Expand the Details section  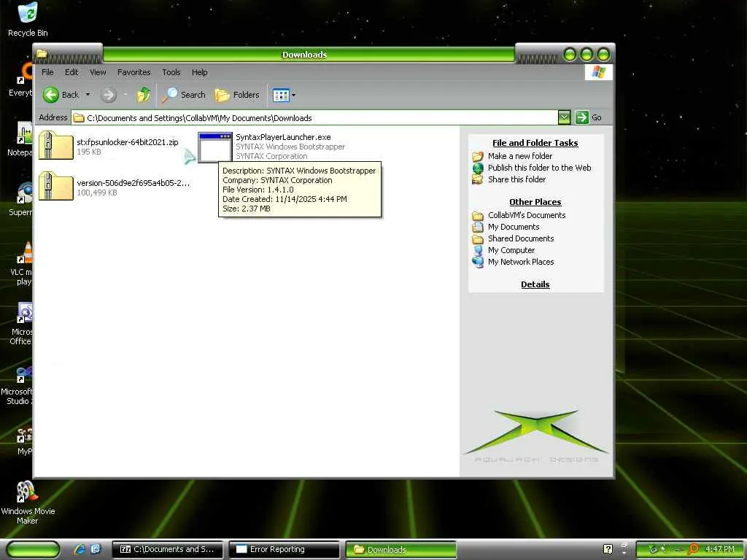pyautogui.click(x=535, y=284)
